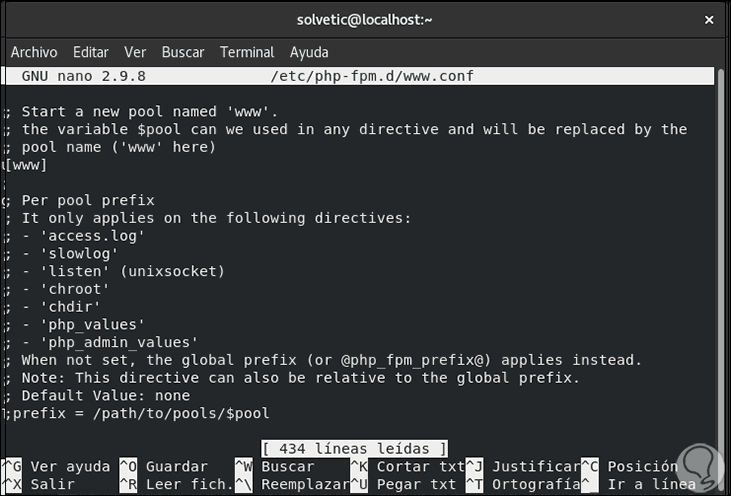Close the terminal window with the X button
The height and width of the screenshot is (496, 731).
pos(708,19)
